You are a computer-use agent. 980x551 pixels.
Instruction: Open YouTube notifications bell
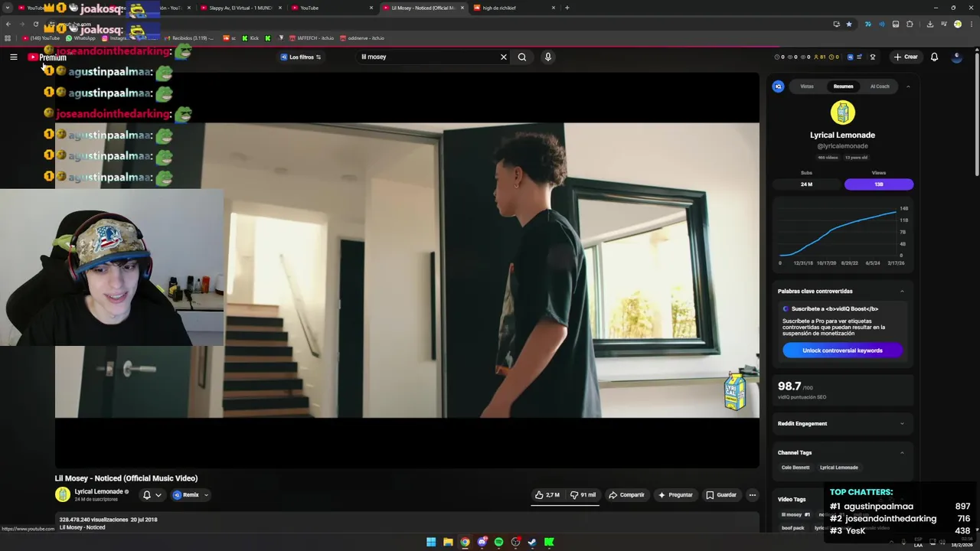coord(934,57)
